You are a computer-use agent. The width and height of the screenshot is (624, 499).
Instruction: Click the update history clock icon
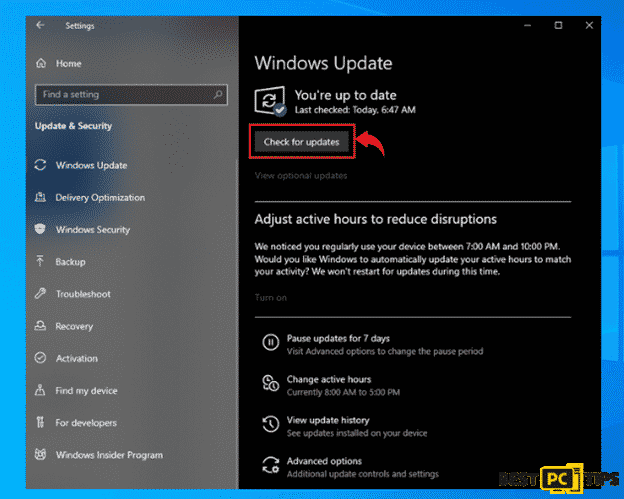coord(271,424)
